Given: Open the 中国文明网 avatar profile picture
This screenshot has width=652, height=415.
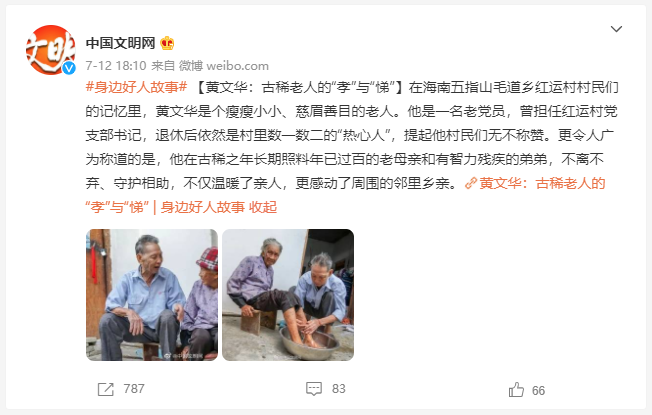Looking at the screenshot, I should click(x=51, y=50).
